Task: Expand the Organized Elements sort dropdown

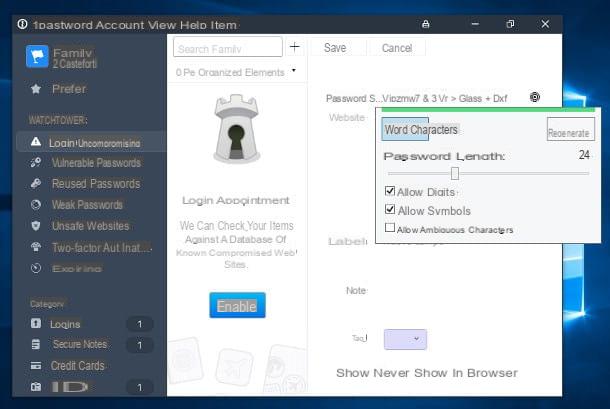Action: (x=294, y=71)
